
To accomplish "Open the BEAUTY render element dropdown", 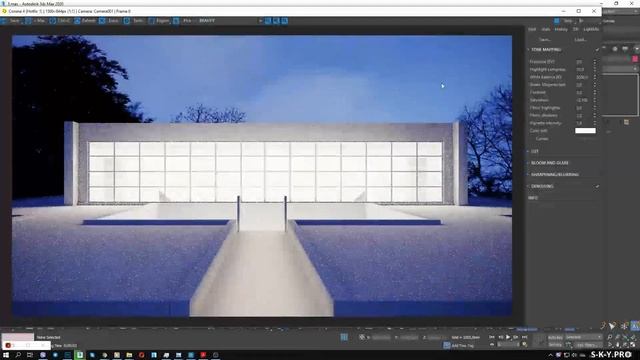I will [x=230, y=21].
